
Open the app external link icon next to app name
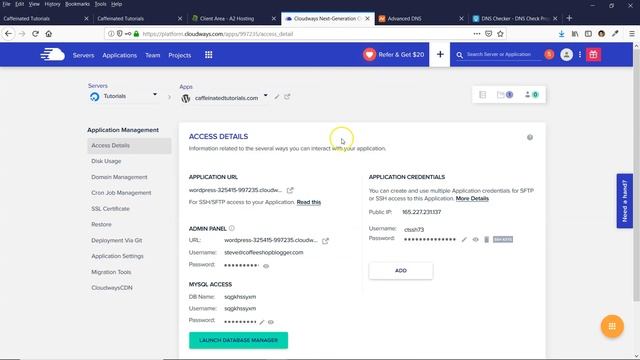point(287,97)
